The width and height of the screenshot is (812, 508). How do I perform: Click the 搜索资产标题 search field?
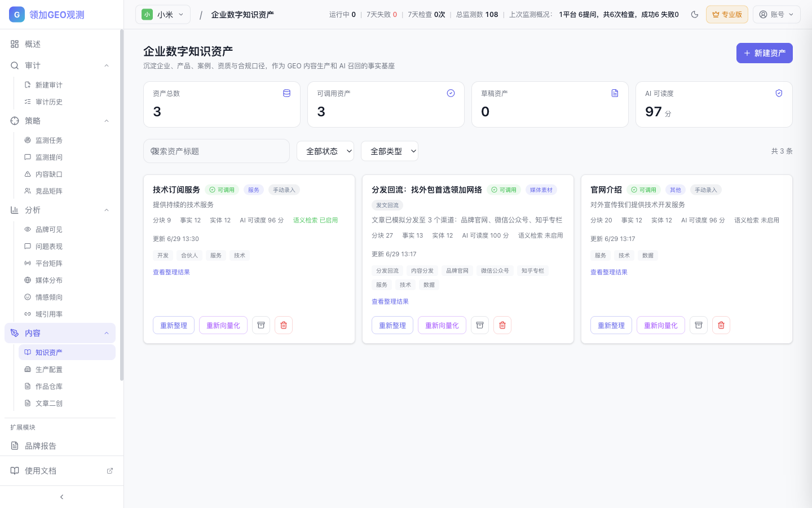[x=217, y=151]
